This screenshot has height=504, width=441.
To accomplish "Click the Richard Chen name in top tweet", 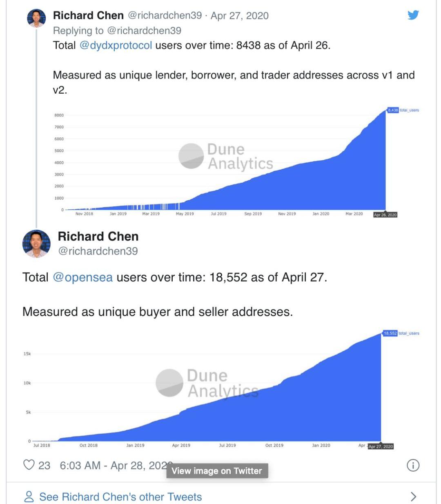I will pyautogui.click(x=88, y=16).
